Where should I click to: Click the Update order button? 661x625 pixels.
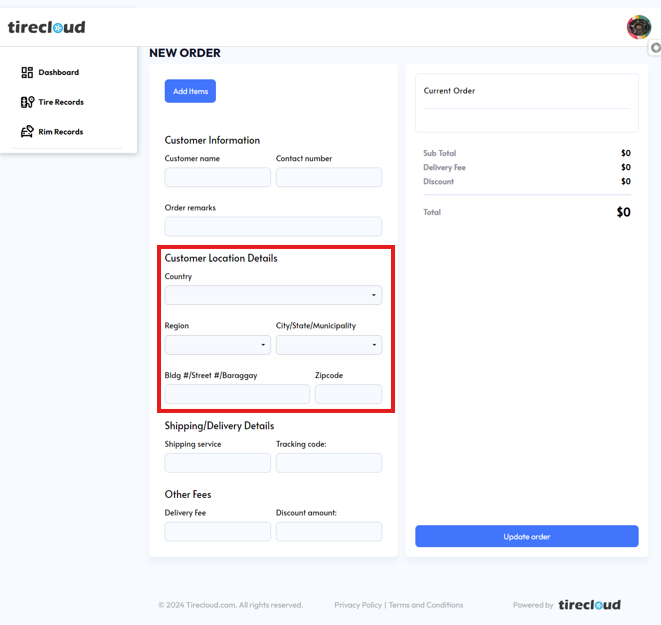(x=526, y=537)
